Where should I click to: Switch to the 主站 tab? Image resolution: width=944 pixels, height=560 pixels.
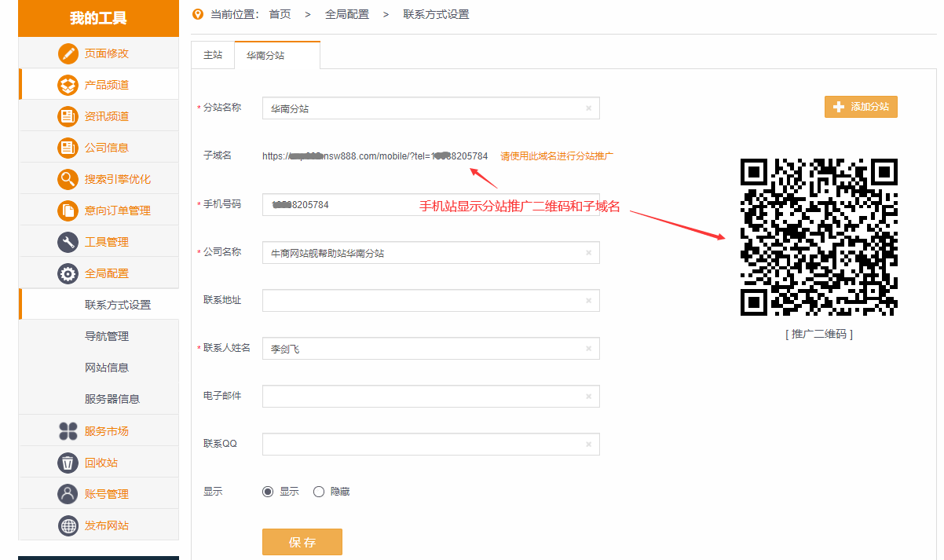(213, 56)
